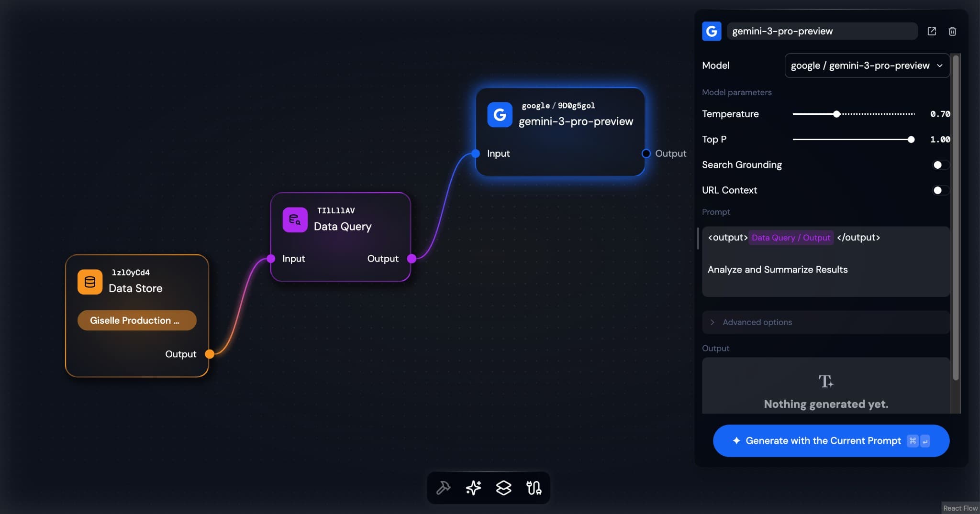Click the text generation icon in the Output area
Image resolution: width=980 pixels, height=514 pixels.
point(826,381)
